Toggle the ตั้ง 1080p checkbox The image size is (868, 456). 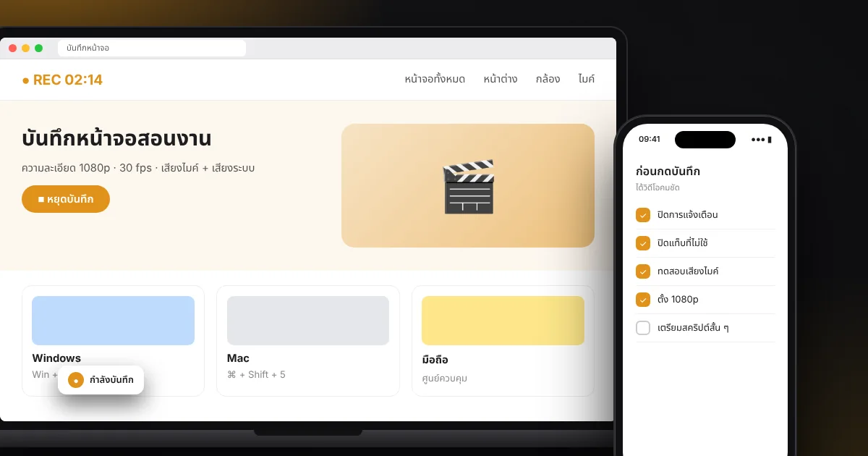(643, 300)
